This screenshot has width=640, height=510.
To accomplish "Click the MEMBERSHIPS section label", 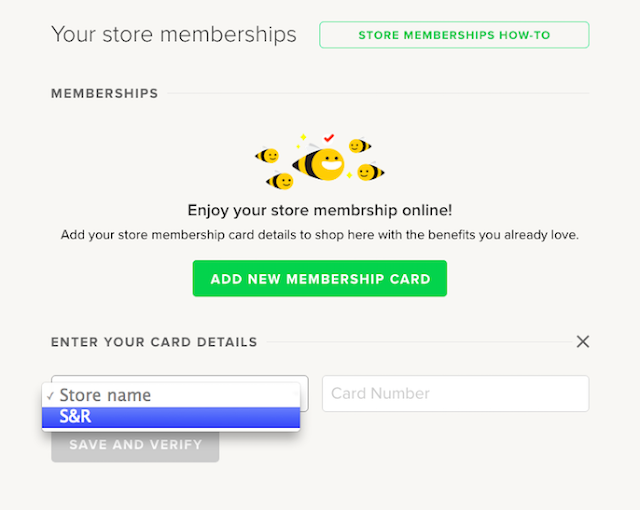I will pos(104,93).
